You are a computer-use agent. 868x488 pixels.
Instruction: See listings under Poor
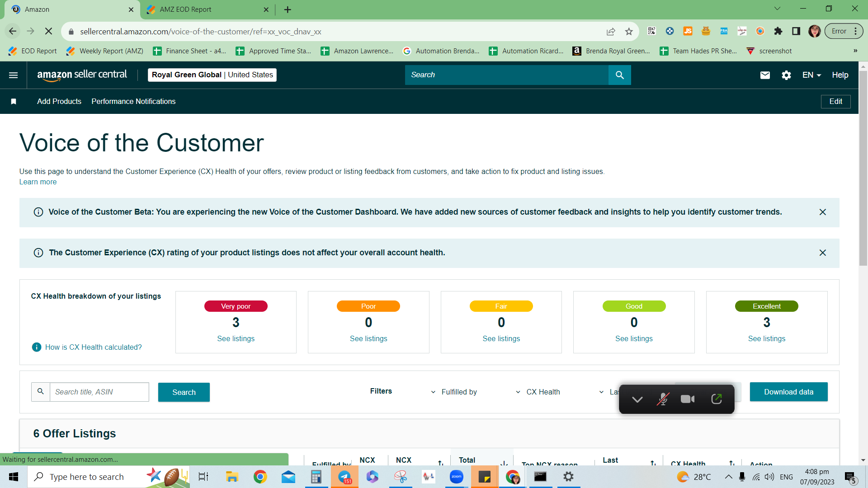(x=368, y=338)
